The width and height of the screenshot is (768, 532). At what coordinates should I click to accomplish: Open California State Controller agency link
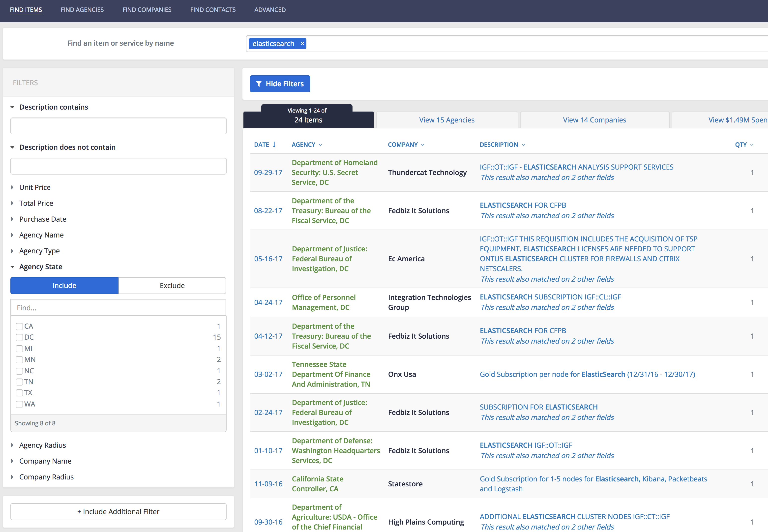coord(317,484)
